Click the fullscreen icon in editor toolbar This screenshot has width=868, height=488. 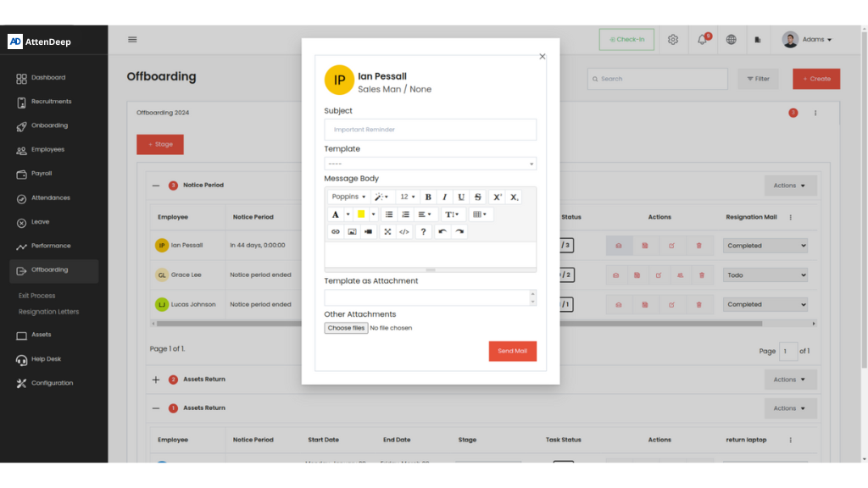387,231
